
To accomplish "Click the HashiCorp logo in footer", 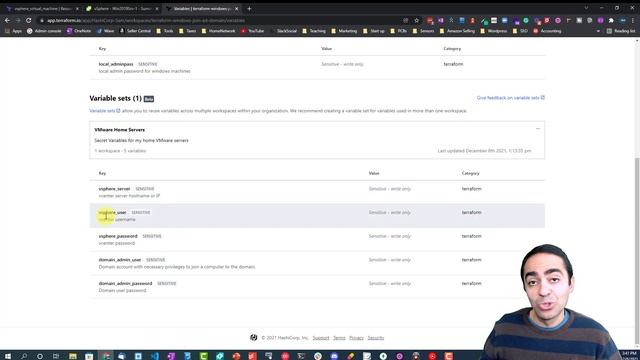I will pos(253,338).
